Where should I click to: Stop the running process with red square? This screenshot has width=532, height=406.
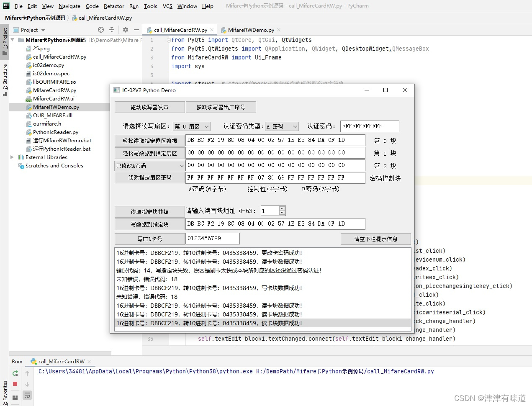(15, 384)
